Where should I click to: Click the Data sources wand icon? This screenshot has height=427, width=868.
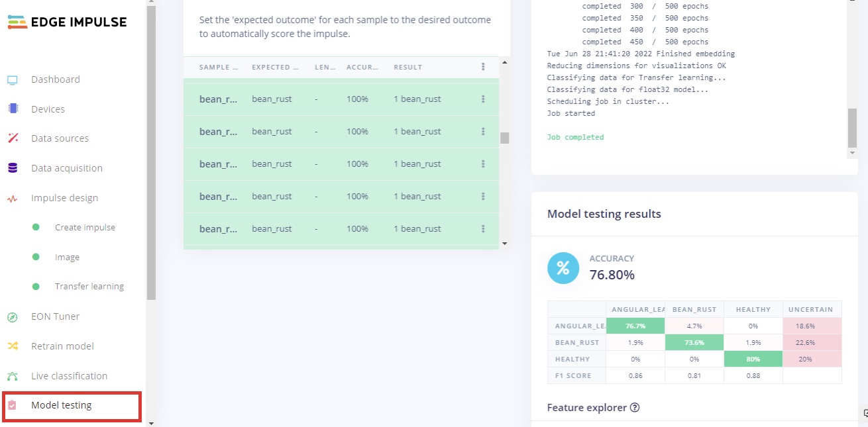(x=13, y=138)
